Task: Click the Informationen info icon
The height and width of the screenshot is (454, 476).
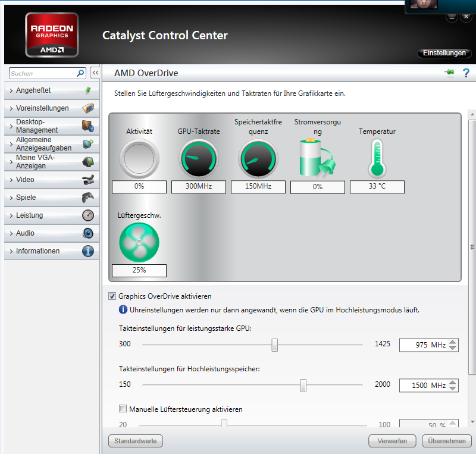Action: tap(88, 251)
